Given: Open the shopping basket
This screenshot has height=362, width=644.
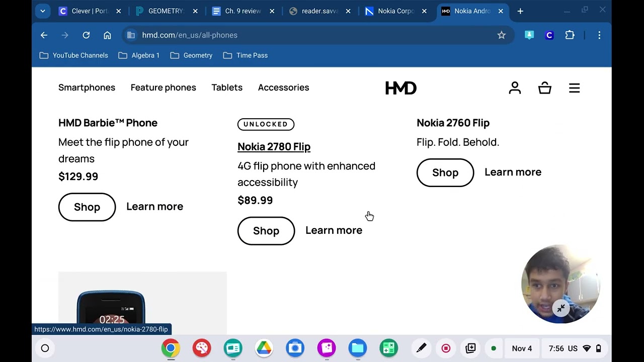Looking at the screenshot, I should [x=545, y=88].
